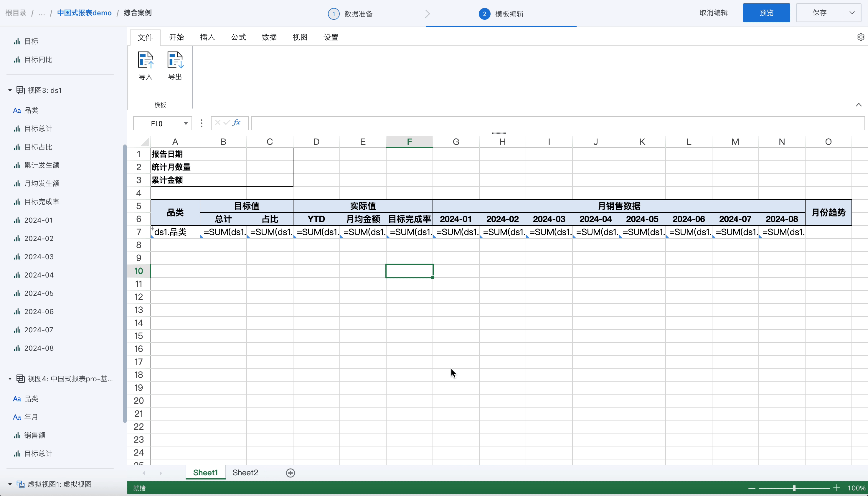Click the 导入 import template icon
The height and width of the screenshot is (496, 868).
(146, 60)
